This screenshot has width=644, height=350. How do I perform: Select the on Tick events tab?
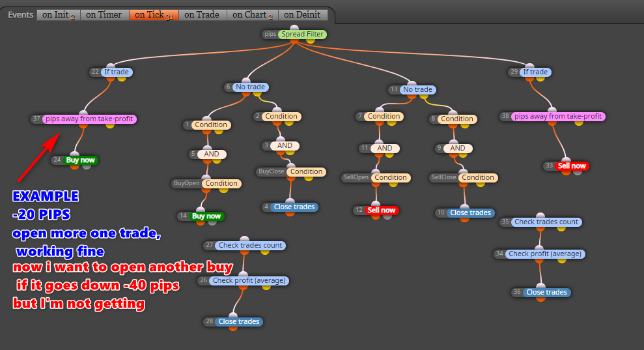click(154, 15)
